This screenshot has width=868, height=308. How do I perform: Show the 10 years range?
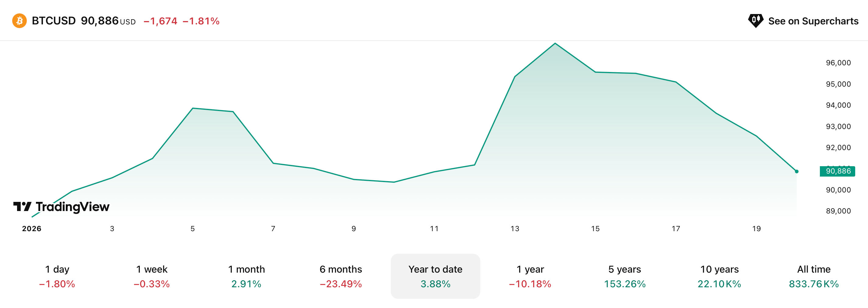coord(719,276)
